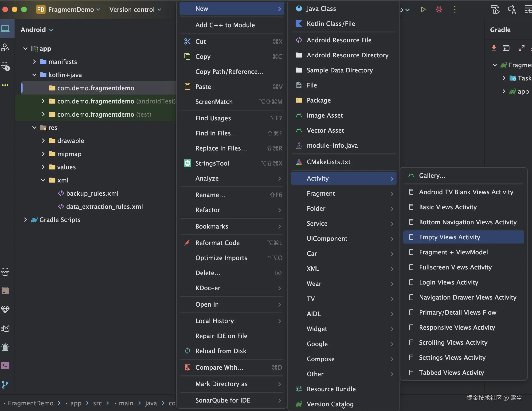Select Empty Views Activity
Screen dimensions: 532x411
[x=450, y=237]
